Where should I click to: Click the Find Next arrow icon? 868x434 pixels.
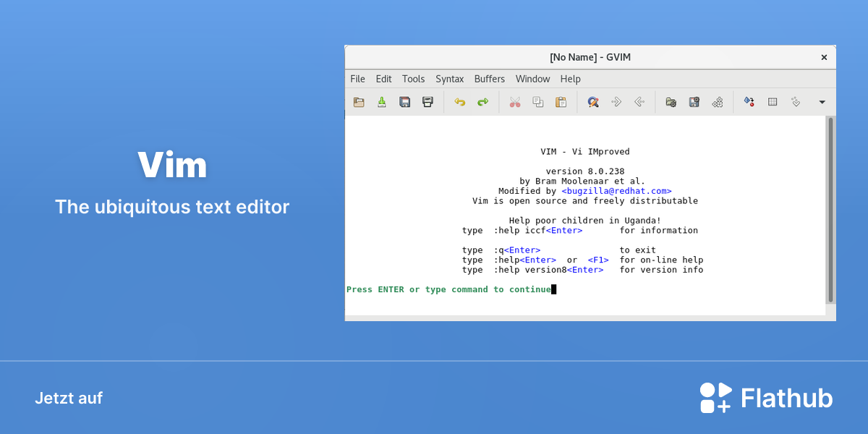coord(616,102)
